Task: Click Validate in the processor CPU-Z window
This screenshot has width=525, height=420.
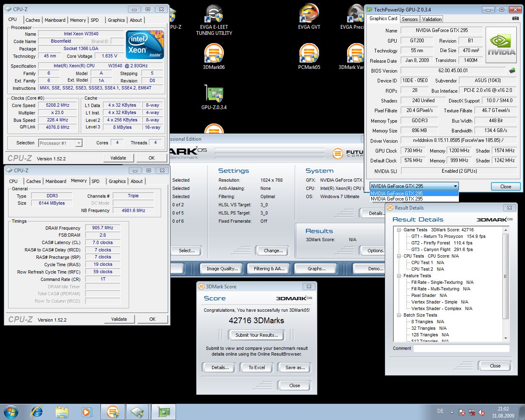Action: coord(118,158)
